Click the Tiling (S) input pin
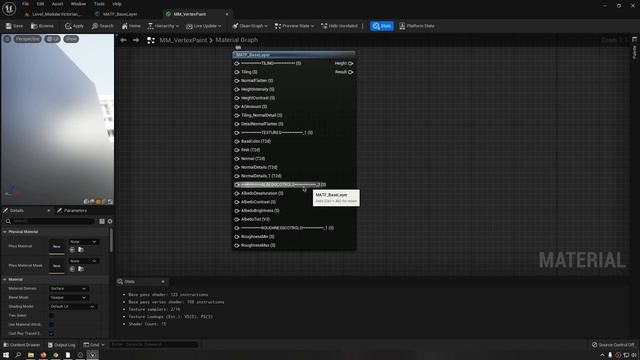This screenshot has width=640, height=360. click(237, 72)
